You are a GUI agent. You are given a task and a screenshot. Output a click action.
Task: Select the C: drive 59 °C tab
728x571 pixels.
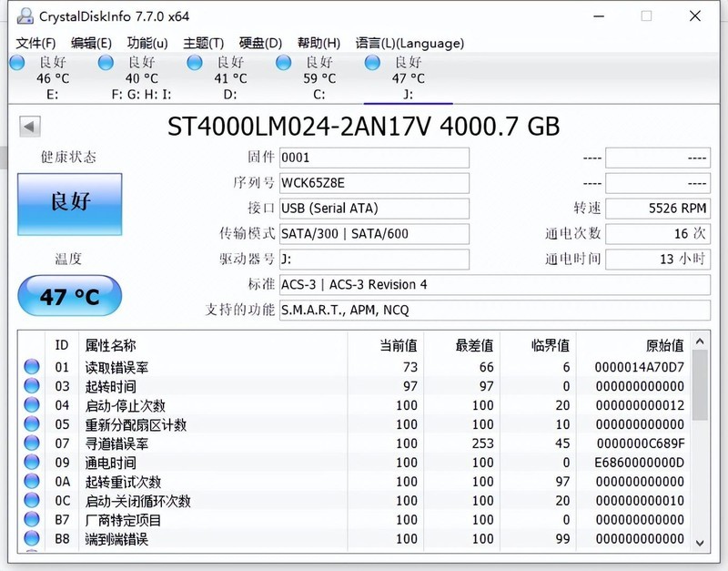(319, 78)
